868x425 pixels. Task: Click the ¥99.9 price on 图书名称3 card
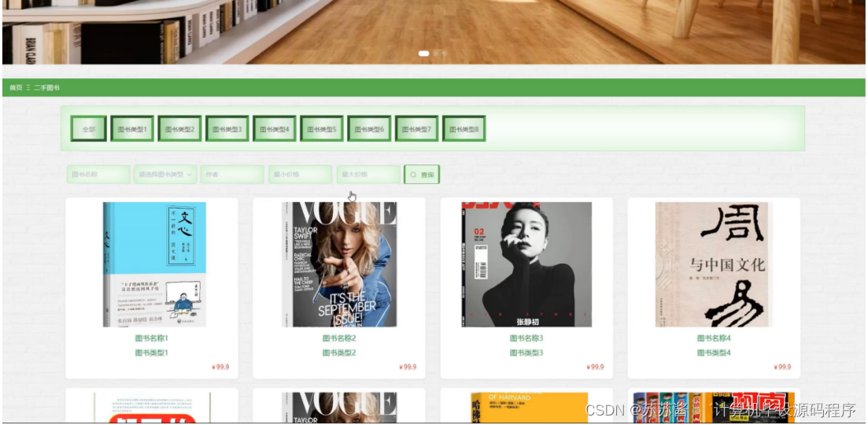coord(595,367)
